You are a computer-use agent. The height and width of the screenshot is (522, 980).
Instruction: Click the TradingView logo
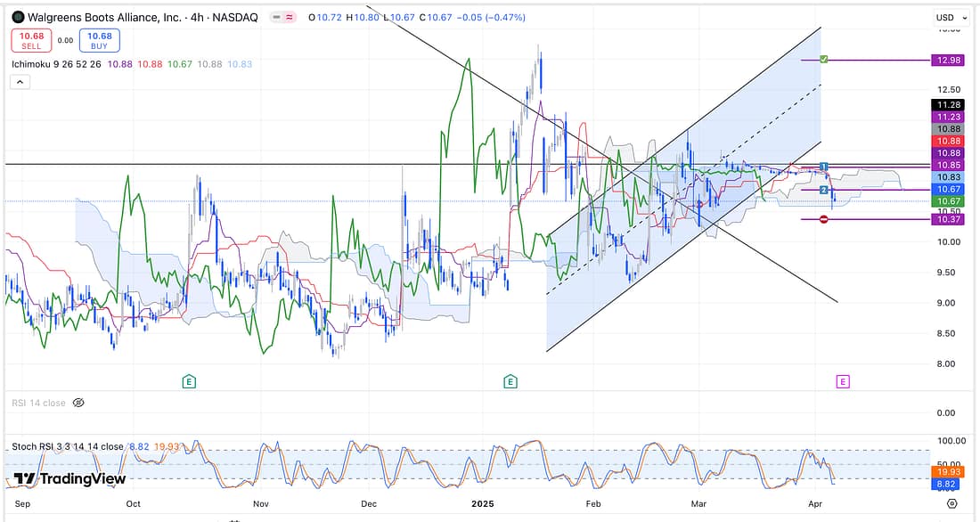tap(69, 478)
